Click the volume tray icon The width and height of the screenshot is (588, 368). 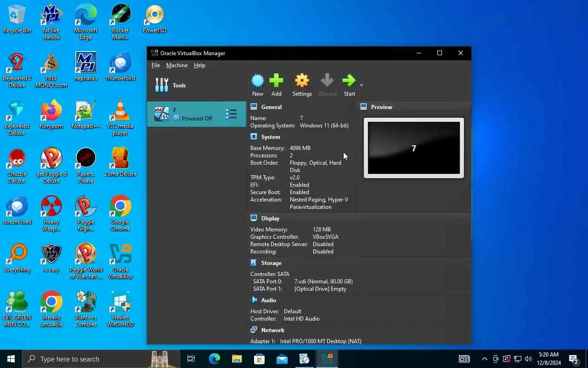coord(528,359)
